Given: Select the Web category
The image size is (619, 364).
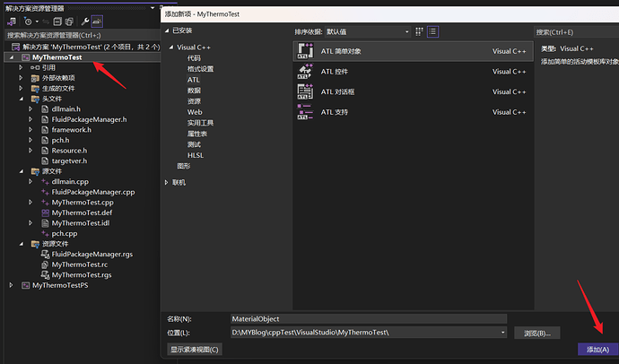Looking at the screenshot, I should tap(195, 112).
